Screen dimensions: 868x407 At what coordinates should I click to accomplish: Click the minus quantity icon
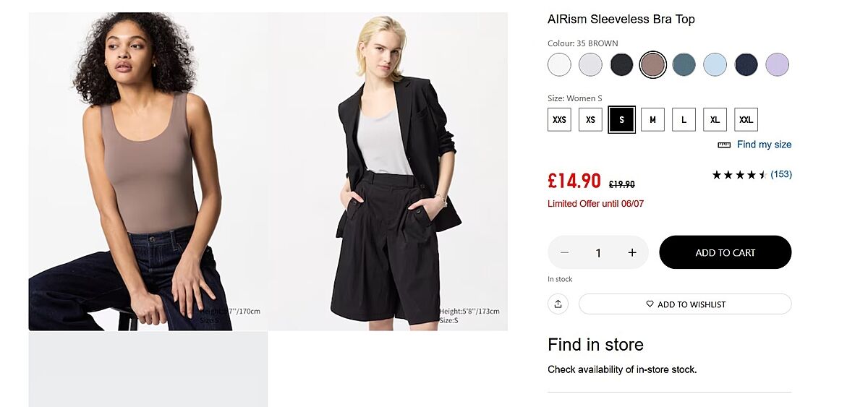[x=565, y=252]
